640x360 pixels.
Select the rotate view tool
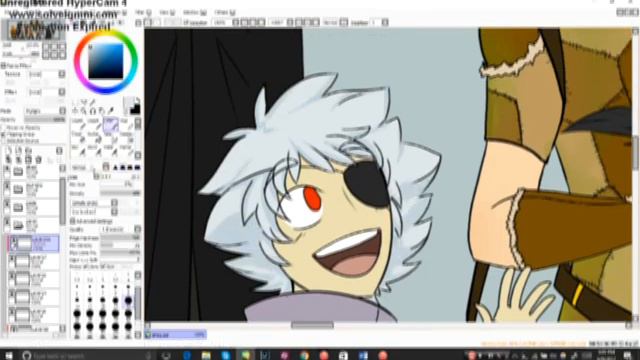[93, 111]
